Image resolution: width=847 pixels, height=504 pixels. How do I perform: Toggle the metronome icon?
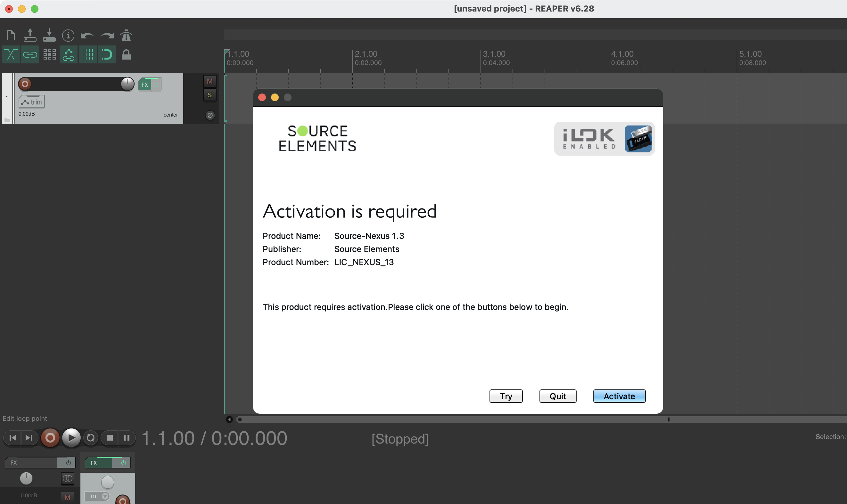click(x=126, y=35)
